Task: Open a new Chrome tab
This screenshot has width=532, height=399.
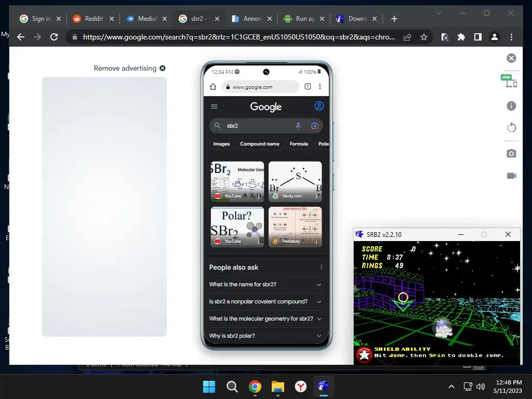Action: coord(394,19)
